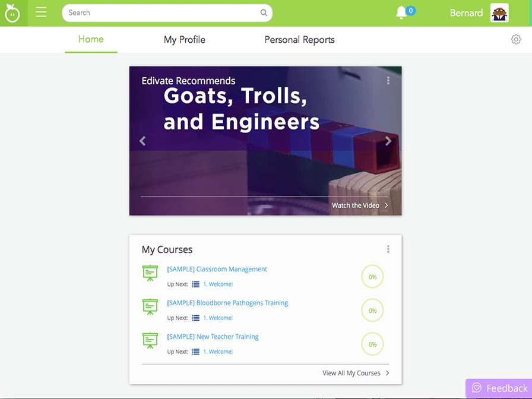Screen dimensions: 532x399
Task: Click New Teacher Training 0% progress circle
Action: pyautogui.click(x=372, y=344)
